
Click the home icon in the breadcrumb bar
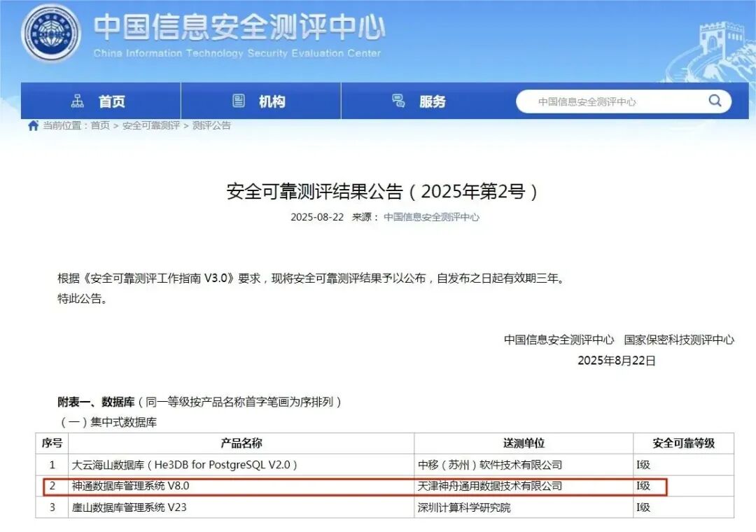click(32, 126)
